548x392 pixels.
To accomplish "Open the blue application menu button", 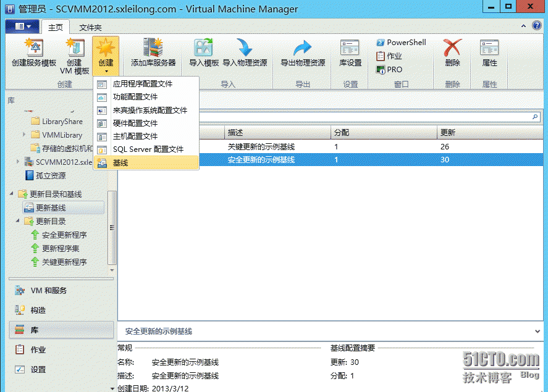I will point(22,26).
